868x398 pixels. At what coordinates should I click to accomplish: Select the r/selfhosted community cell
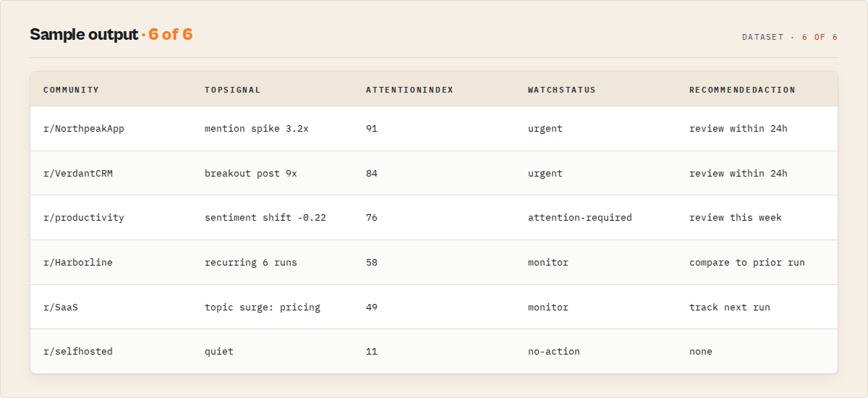78,352
